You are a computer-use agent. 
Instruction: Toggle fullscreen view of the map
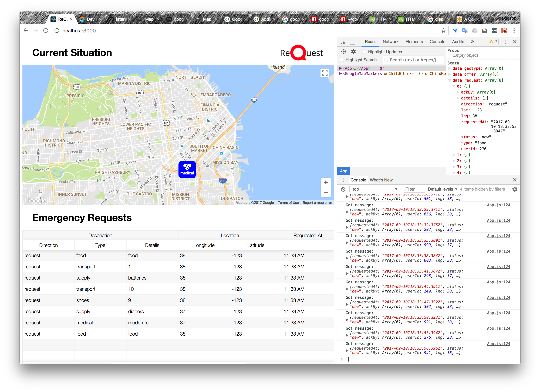coord(325,73)
